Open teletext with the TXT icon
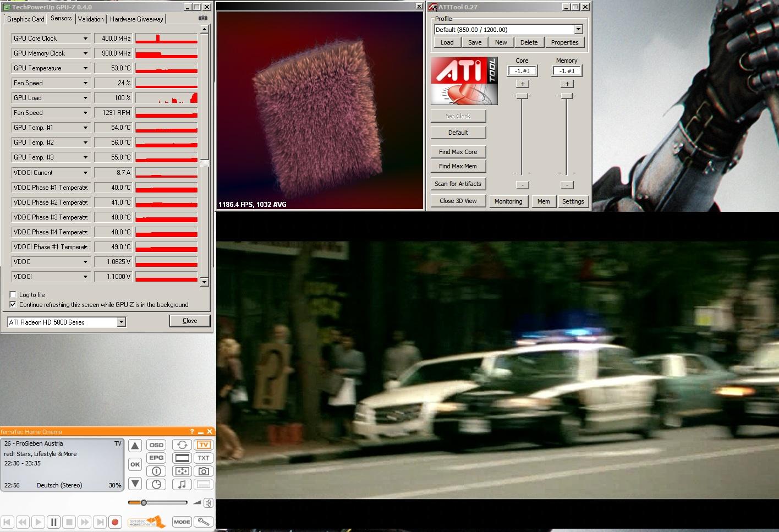 point(204,458)
